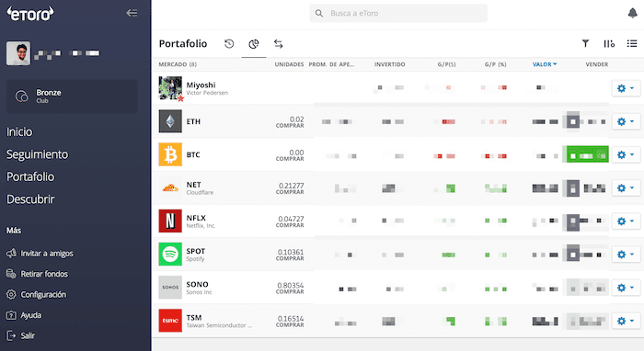Open portfolio history clock icon

(x=229, y=43)
